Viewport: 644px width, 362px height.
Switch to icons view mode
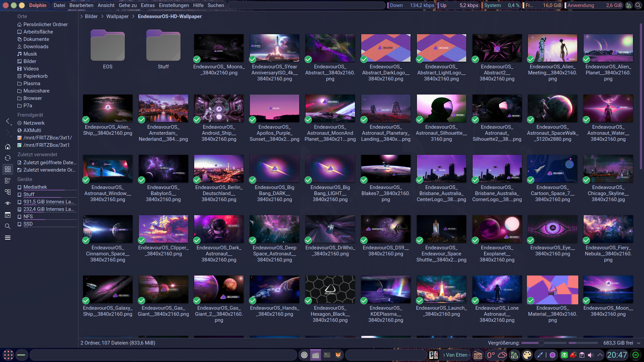click(8, 169)
